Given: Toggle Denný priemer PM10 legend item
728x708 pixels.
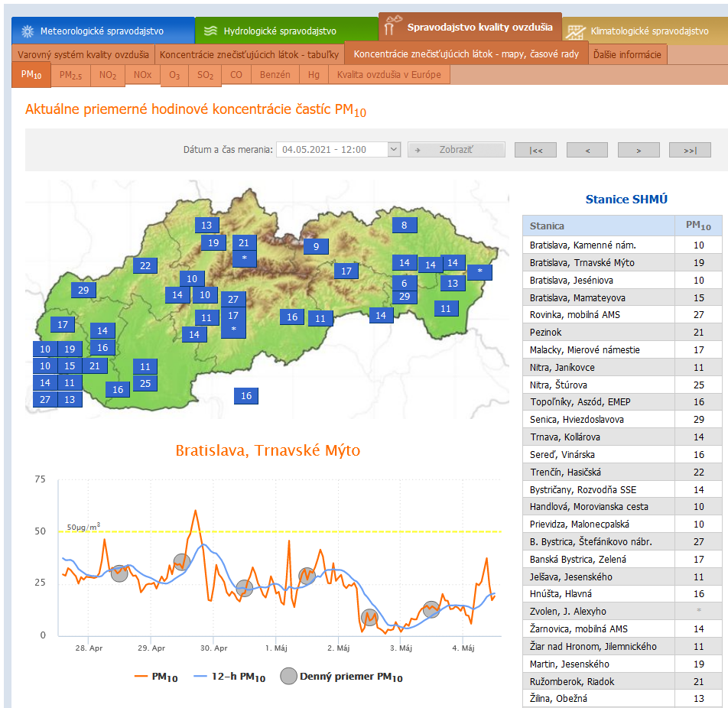Looking at the screenshot, I should tap(341, 677).
